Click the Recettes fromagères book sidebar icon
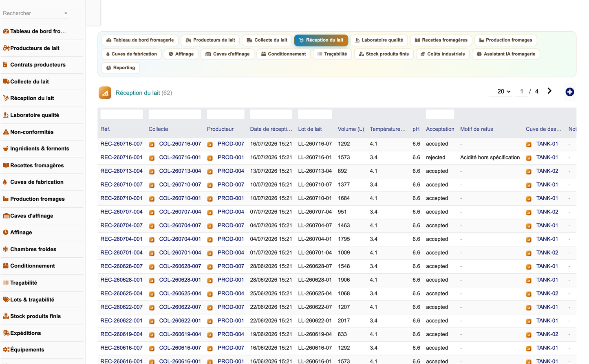 tap(6, 165)
